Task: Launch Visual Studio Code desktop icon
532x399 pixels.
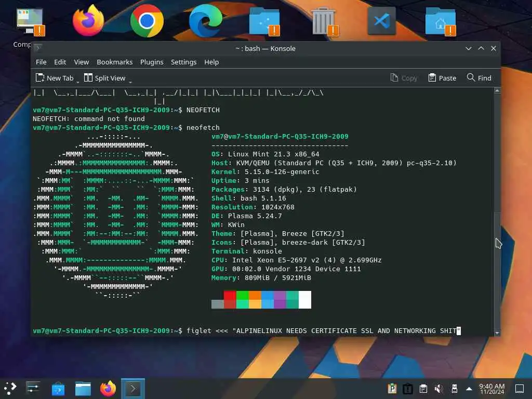Action: coord(382,21)
